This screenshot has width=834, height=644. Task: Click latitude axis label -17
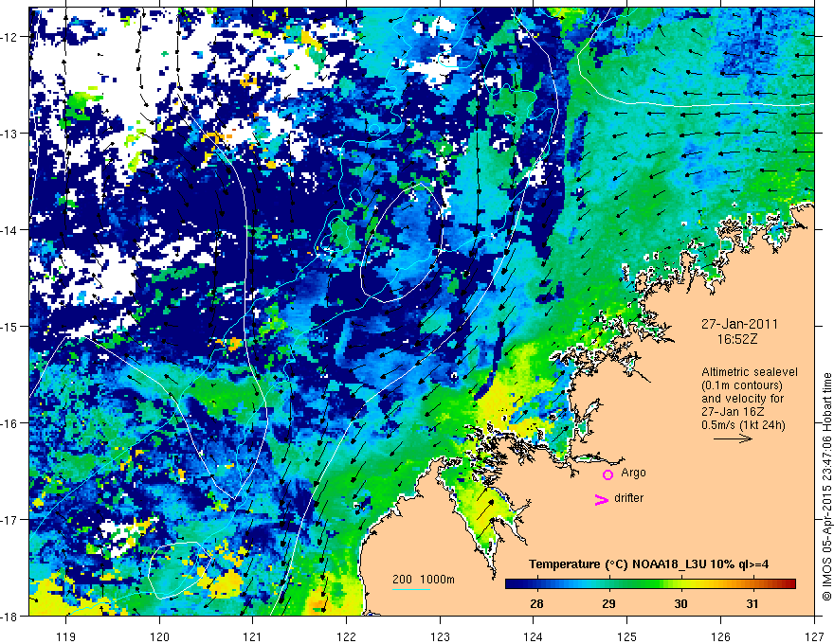(10, 520)
